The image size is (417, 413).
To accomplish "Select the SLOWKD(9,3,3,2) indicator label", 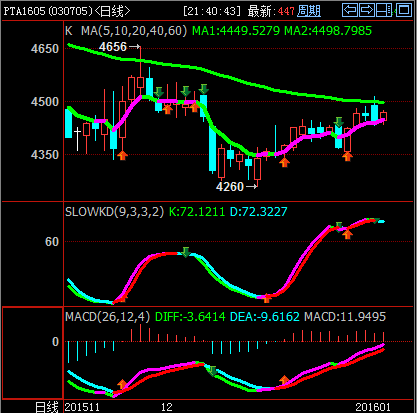I will tap(114, 212).
